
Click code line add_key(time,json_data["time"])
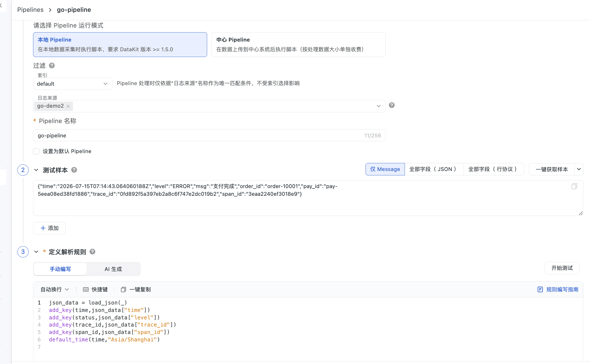point(99,310)
